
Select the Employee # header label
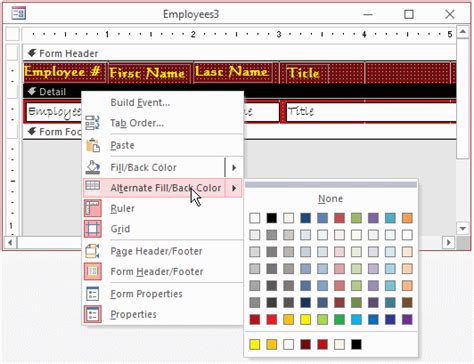click(65, 72)
